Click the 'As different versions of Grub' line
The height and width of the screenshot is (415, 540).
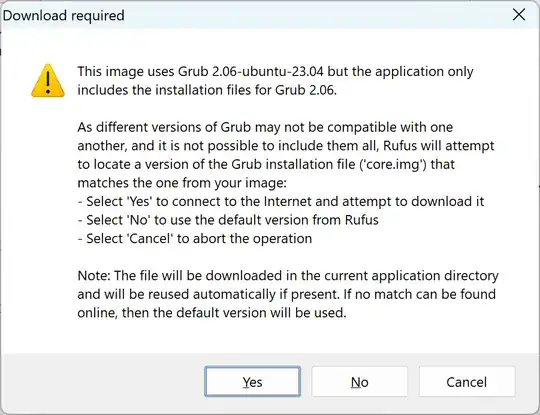pos(265,127)
